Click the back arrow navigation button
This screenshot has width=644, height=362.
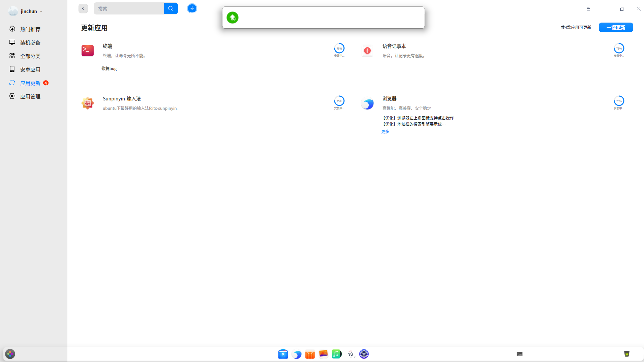point(83,8)
